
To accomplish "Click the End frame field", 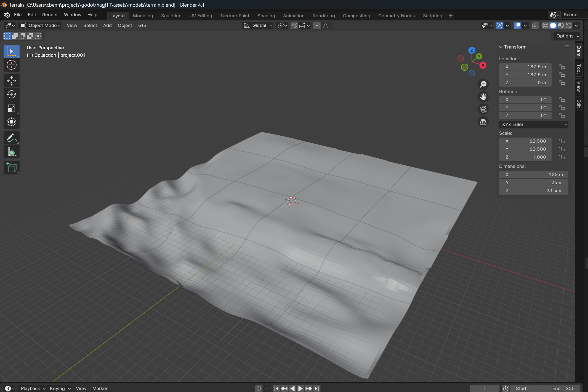I will click(563, 388).
